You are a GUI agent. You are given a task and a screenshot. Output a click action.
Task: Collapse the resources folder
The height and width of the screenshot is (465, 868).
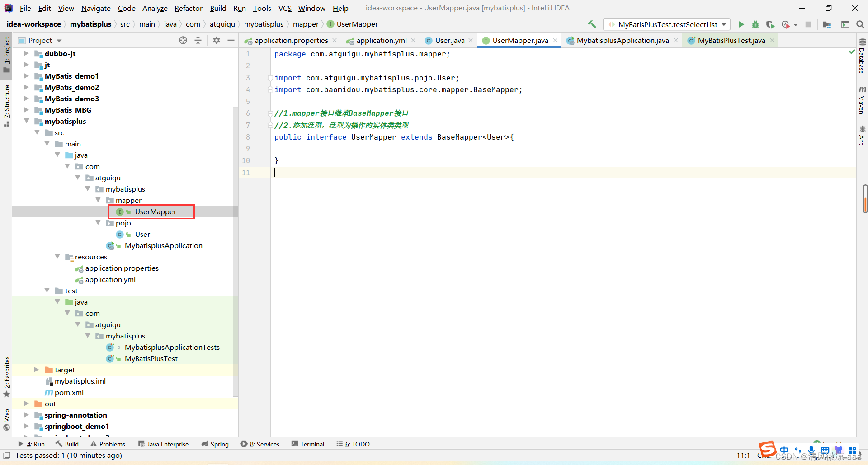(57, 257)
